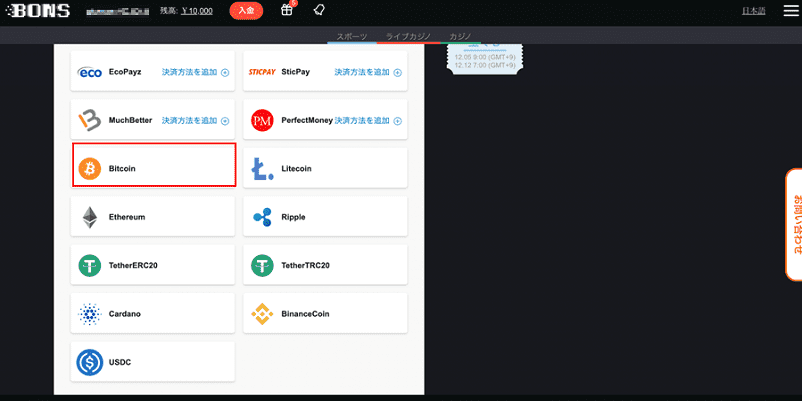The height and width of the screenshot is (401, 802).
Task: Click the STICPAY logo
Action: point(262,72)
